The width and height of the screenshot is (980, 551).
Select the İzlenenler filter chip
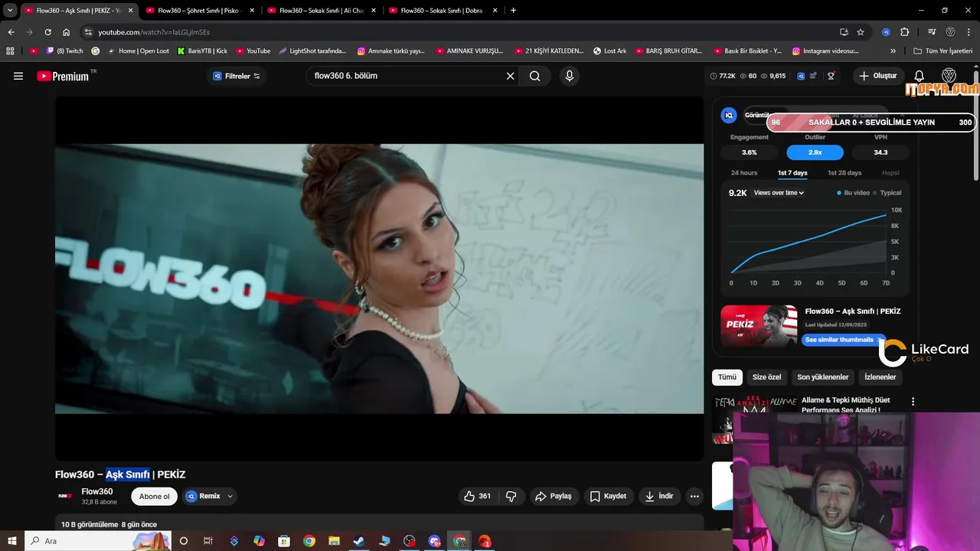pyautogui.click(x=880, y=377)
